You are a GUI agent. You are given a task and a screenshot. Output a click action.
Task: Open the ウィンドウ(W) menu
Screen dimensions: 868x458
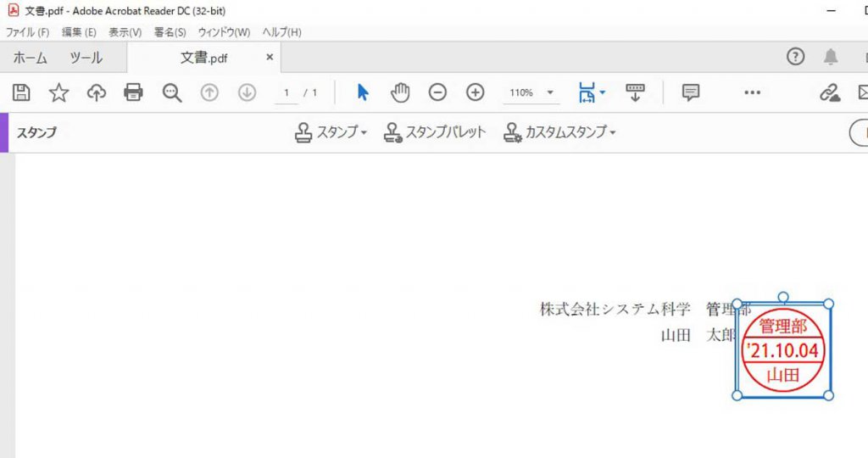coord(224,32)
